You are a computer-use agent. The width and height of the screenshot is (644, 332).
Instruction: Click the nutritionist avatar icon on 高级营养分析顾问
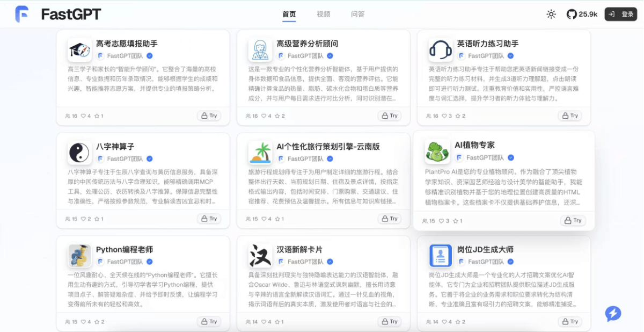pos(259,49)
